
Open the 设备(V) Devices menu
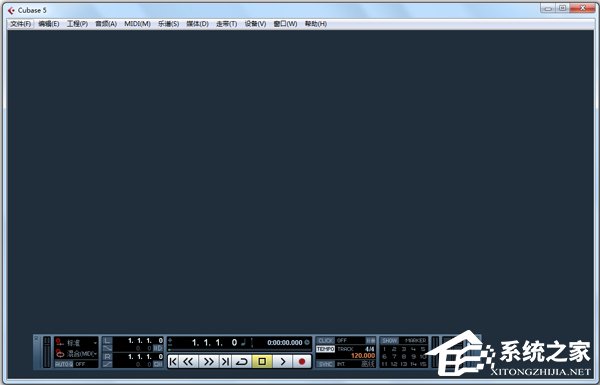coord(255,24)
